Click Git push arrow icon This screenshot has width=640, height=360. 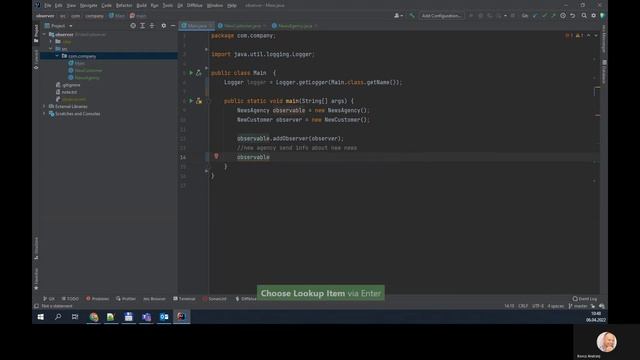(553, 16)
